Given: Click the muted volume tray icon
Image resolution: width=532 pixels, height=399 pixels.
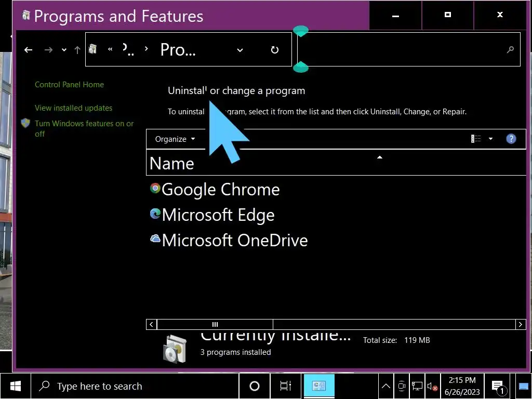Looking at the screenshot, I should pos(432,386).
